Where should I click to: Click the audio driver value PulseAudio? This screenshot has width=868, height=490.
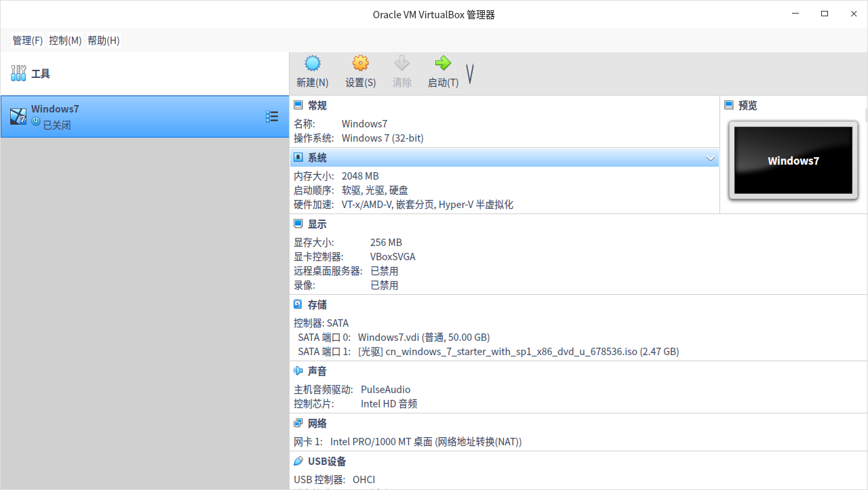(x=385, y=390)
